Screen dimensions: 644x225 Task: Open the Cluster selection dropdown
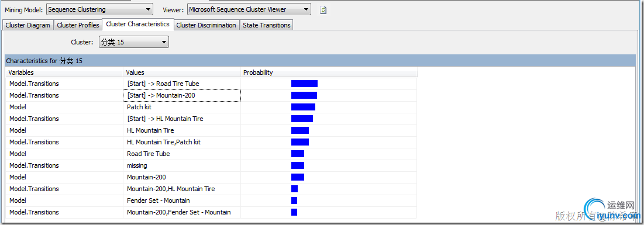point(134,42)
